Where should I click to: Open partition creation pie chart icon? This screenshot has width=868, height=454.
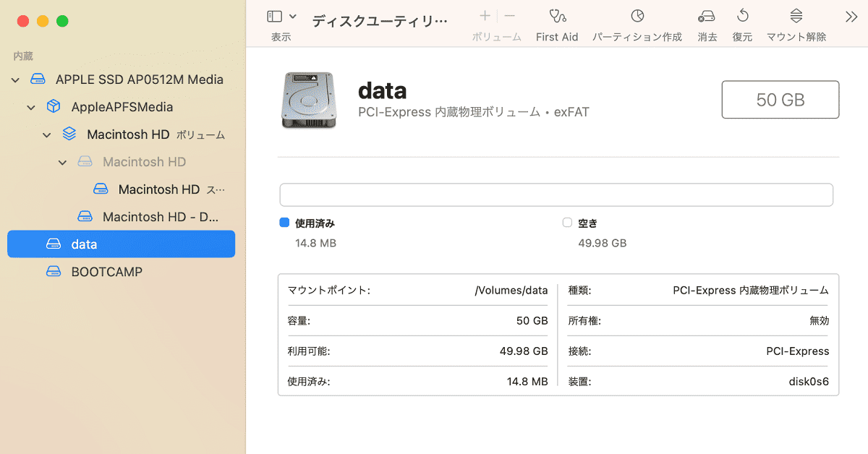coord(637,16)
